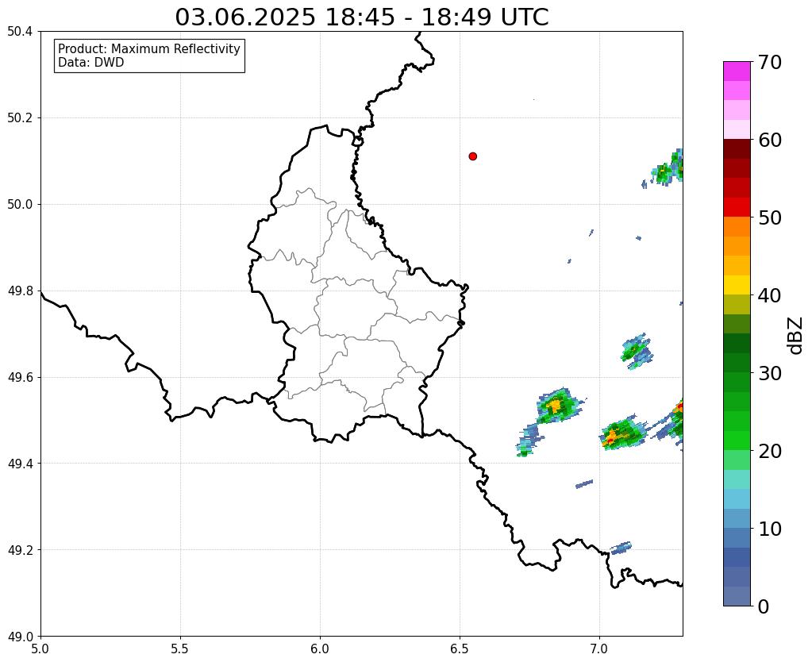The width and height of the screenshot is (812, 662).
Task: Click the magenta top segment of colorbar
Action: point(737,71)
